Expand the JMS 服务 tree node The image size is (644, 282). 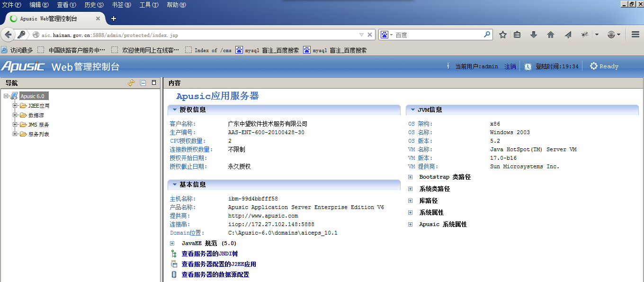click(15, 125)
